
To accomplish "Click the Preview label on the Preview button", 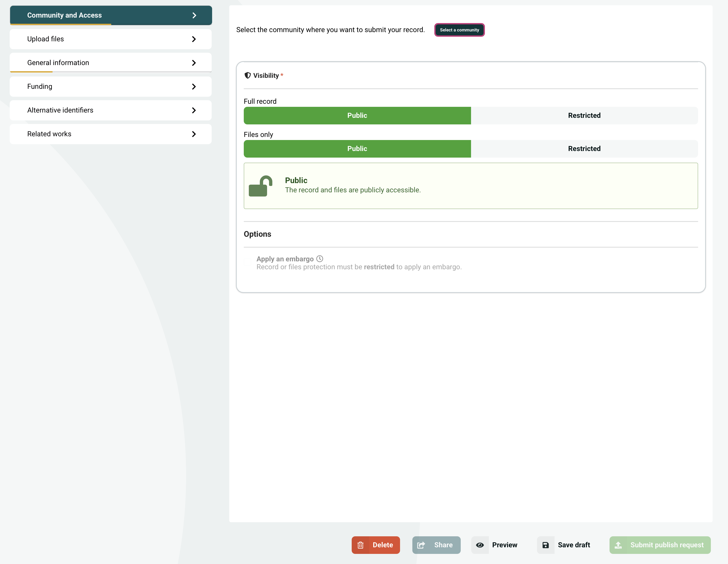I will coord(505,545).
